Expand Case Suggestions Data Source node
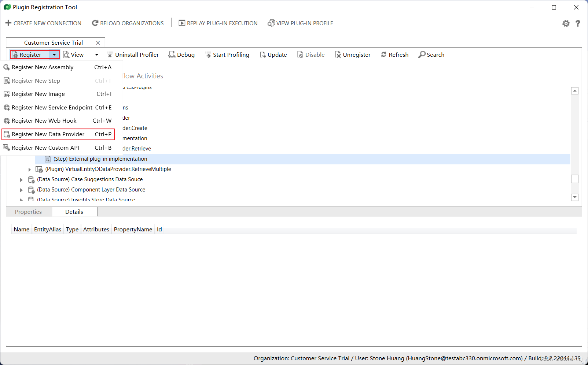 coord(21,180)
